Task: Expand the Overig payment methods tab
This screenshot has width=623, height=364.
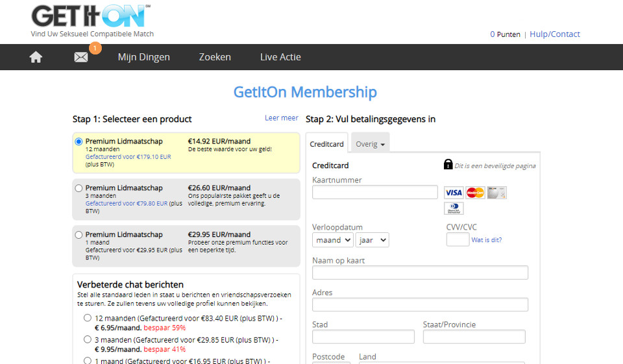Action: pyautogui.click(x=370, y=144)
